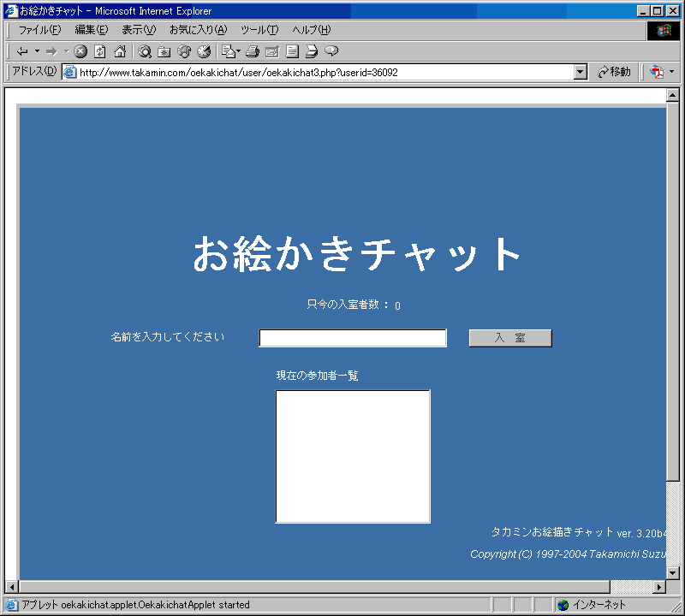The image size is (685, 616).
Task: Open the Forward history dropdown arrow
Action: [67, 51]
